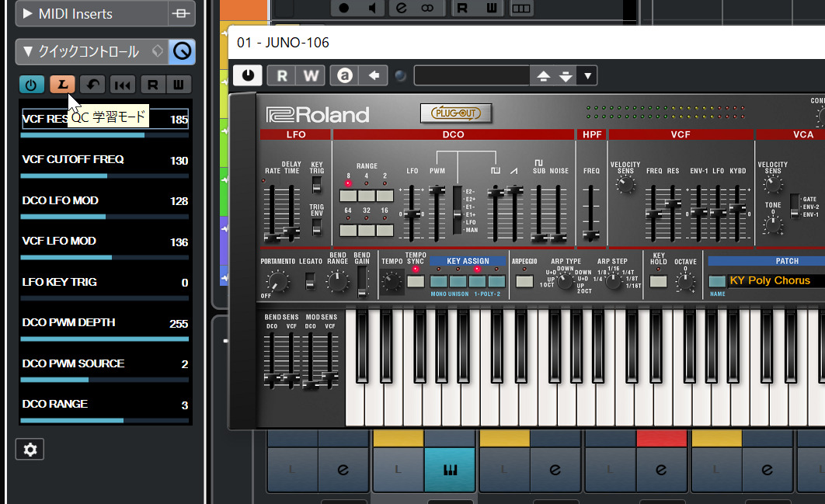Toggle LFO TRIG ENV switch
Screen dimensions: 825x504
click(317, 228)
